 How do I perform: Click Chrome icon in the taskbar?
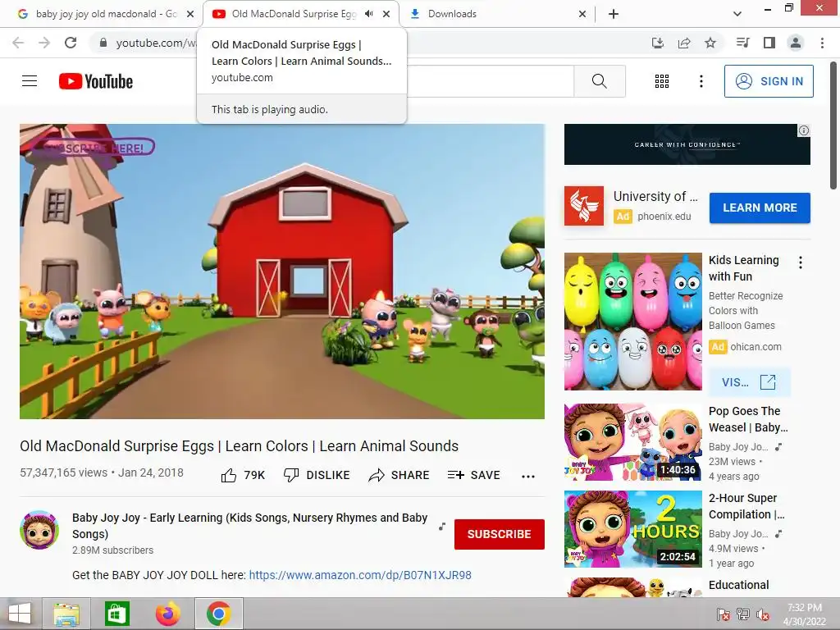click(x=218, y=614)
